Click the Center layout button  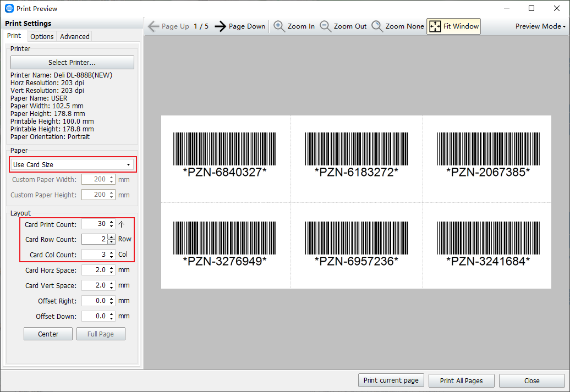(x=48, y=334)
